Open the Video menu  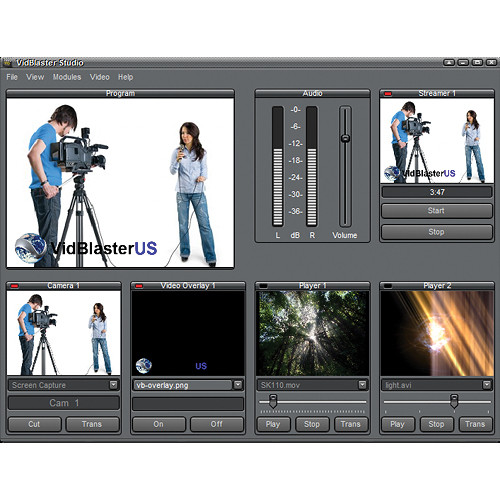point(100,77)
